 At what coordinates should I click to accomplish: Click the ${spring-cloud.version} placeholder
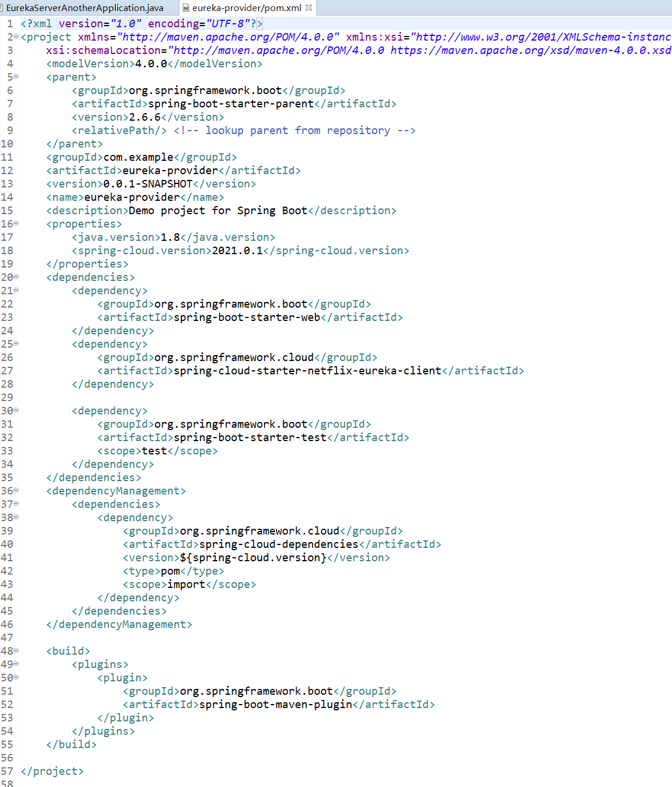[x=253, y=558]
